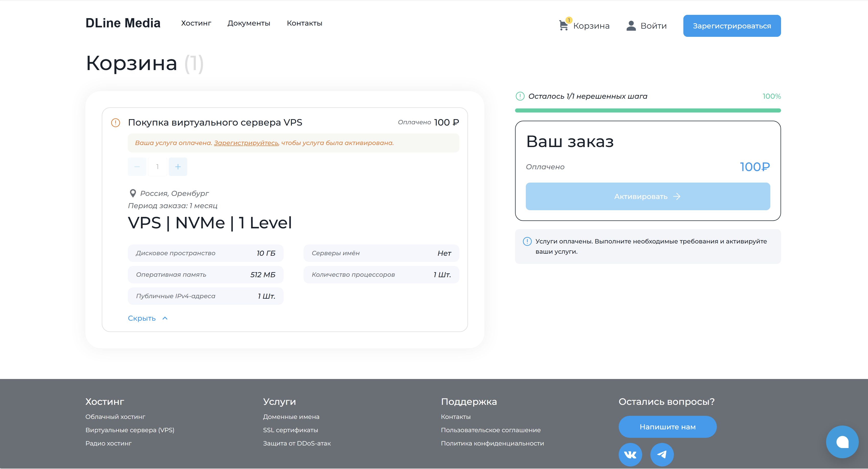Open the live chat bubble widget
The height and width of the screenshot is (469, 868).
tap(842, 442)
